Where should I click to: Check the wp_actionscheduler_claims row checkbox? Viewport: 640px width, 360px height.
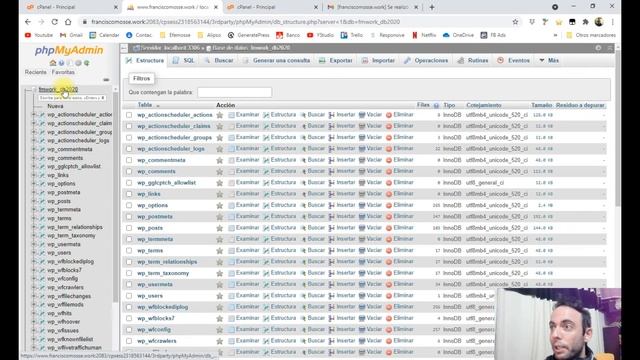pos(129,126)
